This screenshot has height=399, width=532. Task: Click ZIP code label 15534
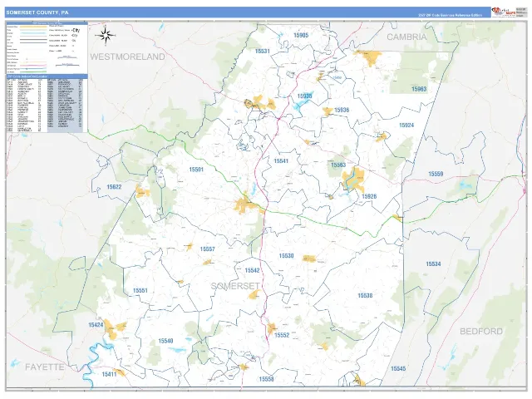pos(433,264)
